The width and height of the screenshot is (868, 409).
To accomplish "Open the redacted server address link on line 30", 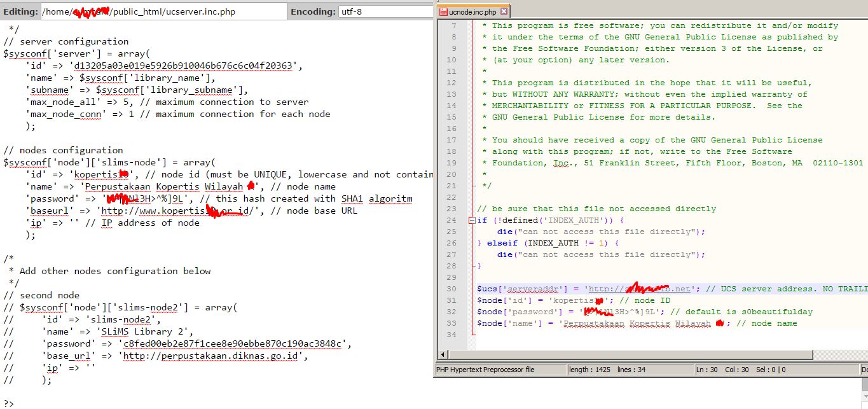I will click(639, 289).
